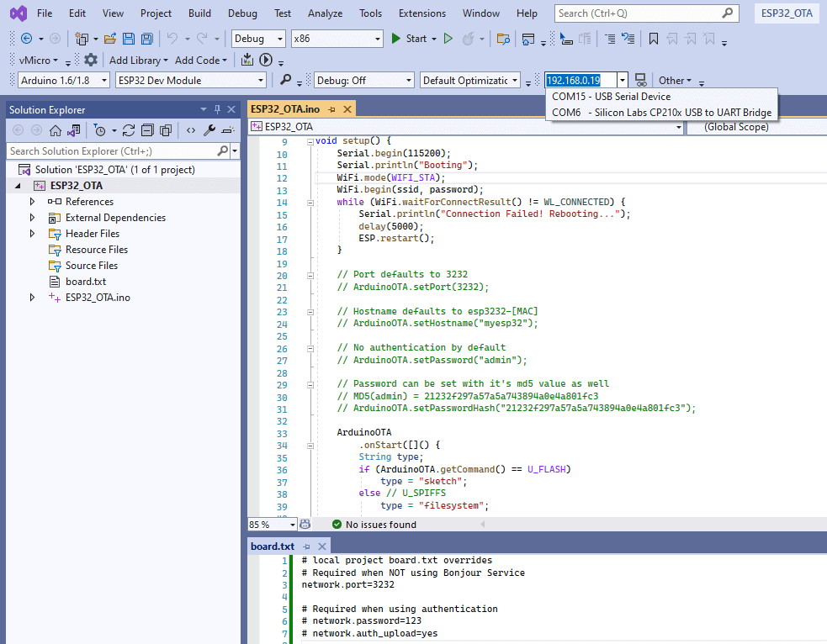Screen dimensions: 827x644
Task: Pin the board.txt tab
Action: 306,546
